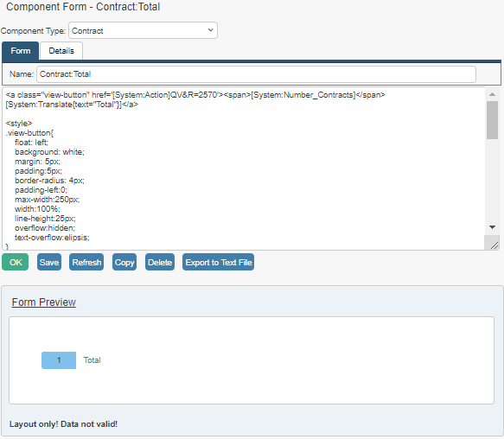Switch to the Details tab

[x=61, y=51]
